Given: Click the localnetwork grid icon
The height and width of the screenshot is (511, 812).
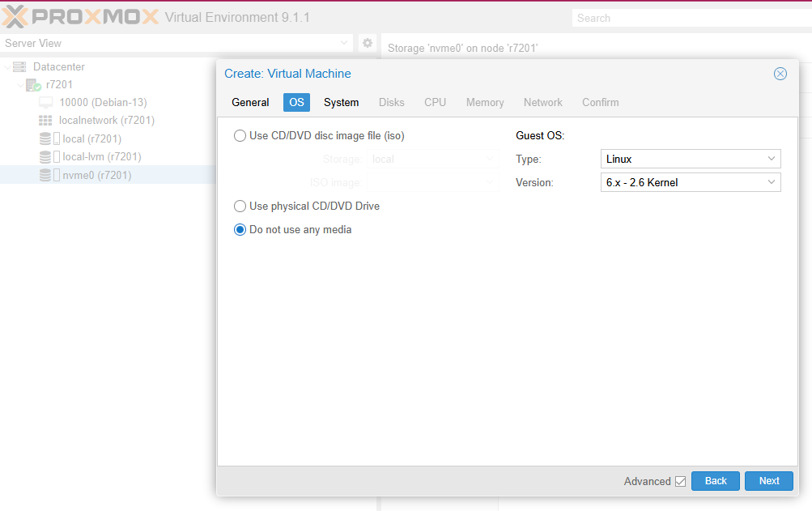Looking at the screenshot, I should 46,121.
